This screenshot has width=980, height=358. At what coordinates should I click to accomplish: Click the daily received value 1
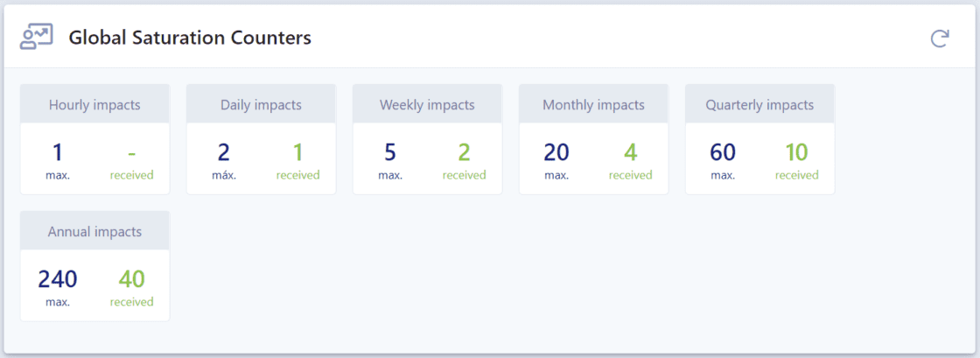(x=297, y=152)
